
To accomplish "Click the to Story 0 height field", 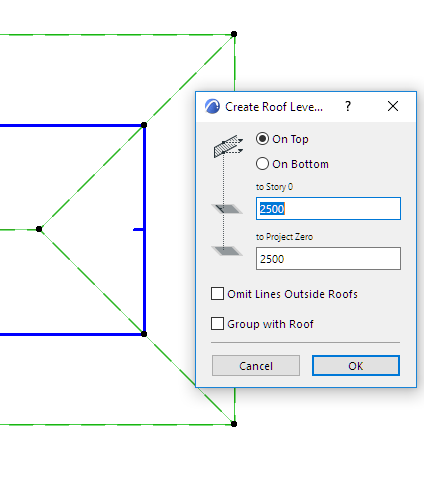I will [x=328, y=209].
